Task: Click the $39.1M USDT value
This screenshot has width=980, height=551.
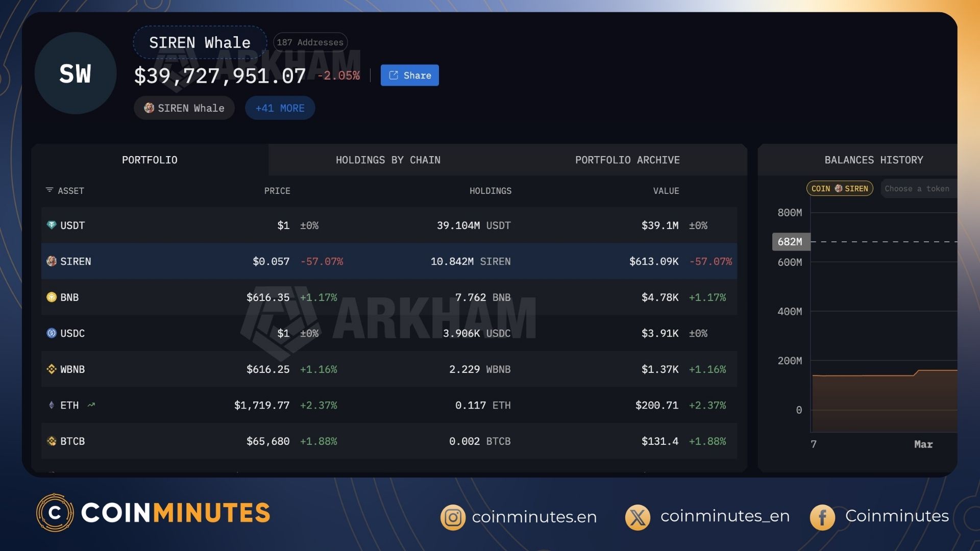Action: tap(660, 225)
